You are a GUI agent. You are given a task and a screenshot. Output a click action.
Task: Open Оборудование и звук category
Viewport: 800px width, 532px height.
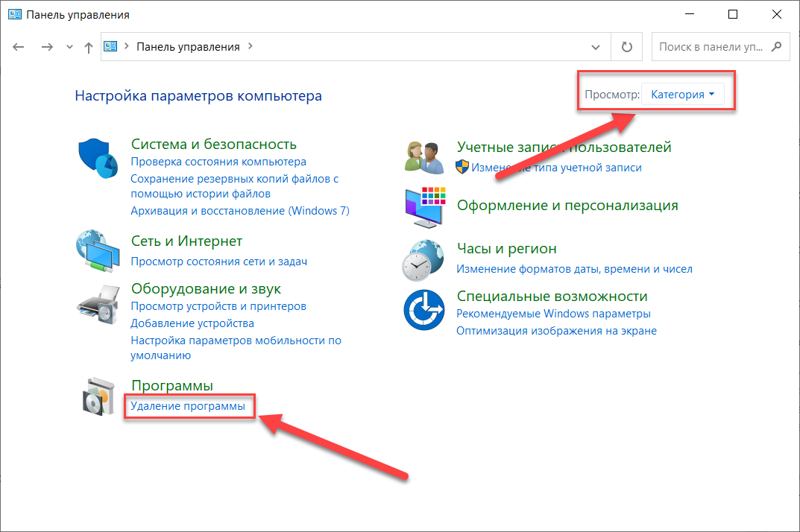pyautogui.click(x=206, y=288)
